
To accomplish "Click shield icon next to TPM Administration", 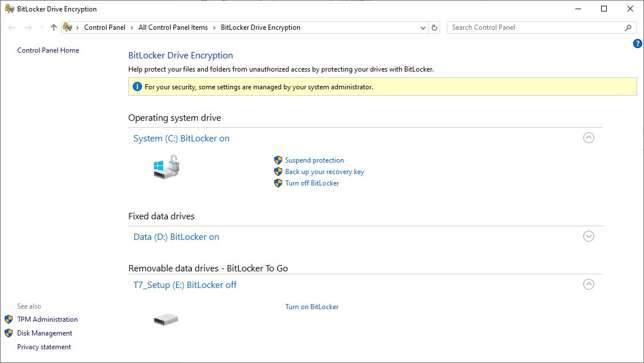I will point(9,319).
